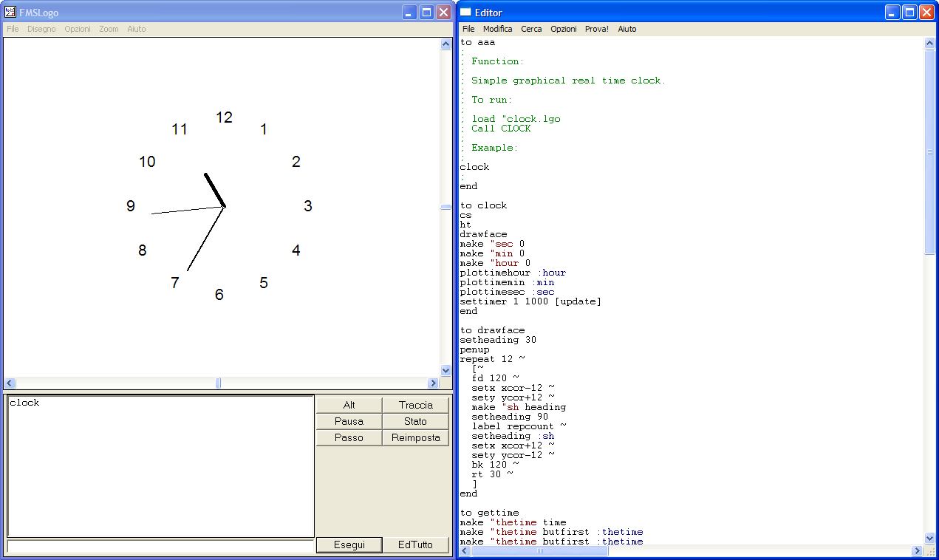Open Aiuto menu in Editor window

pyautogui.click(x=627, y=29)
